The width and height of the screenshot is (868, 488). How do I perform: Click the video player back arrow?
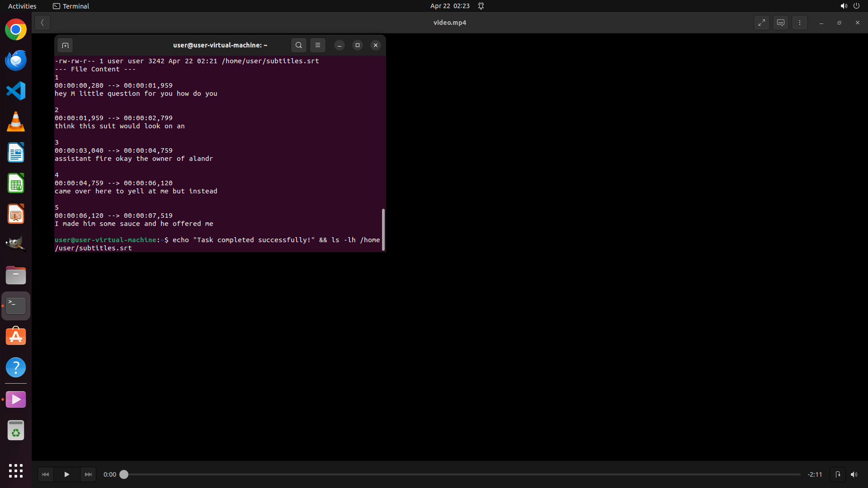point(42,23)
